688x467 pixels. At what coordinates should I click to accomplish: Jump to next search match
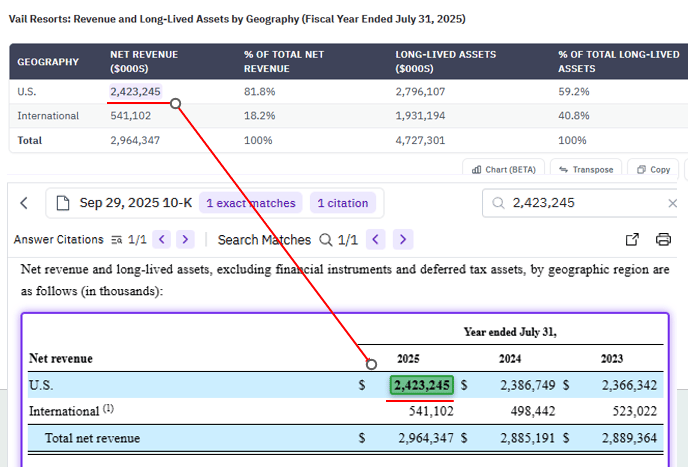[x=402, y=239]
